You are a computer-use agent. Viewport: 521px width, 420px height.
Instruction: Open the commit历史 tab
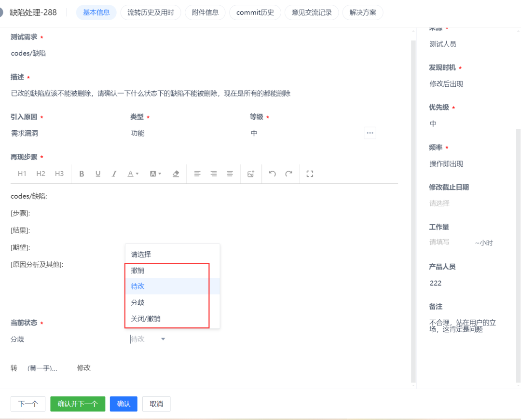[255, 13]
